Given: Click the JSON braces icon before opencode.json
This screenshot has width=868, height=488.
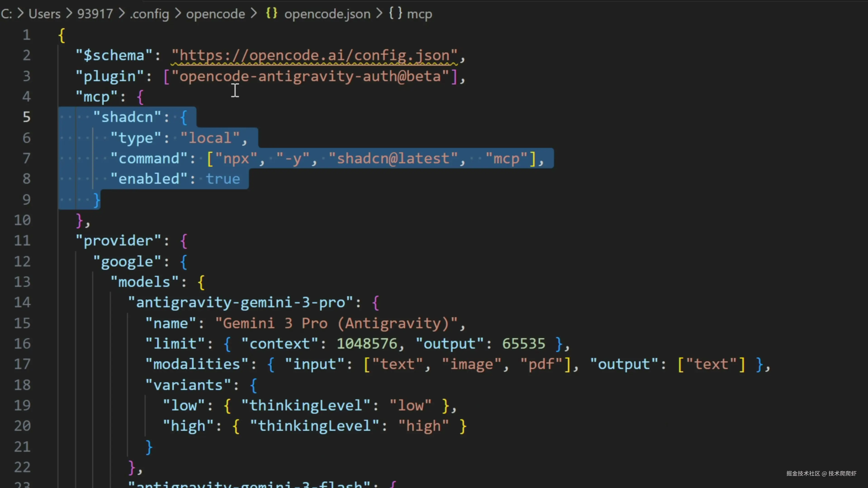Looking at the screenshot, I should point(271,14).
